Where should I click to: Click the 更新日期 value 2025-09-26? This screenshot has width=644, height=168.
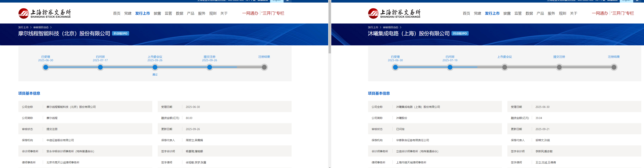click(193, 129)
